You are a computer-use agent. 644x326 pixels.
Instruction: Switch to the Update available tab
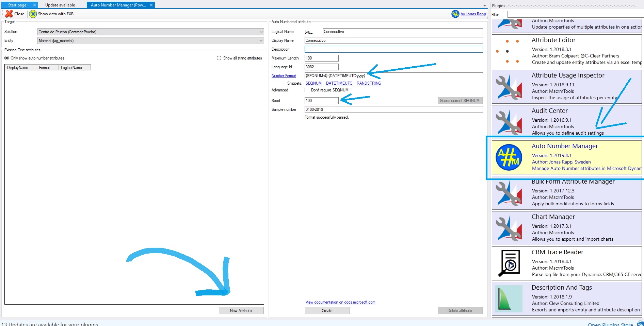[x=60, y=5]
